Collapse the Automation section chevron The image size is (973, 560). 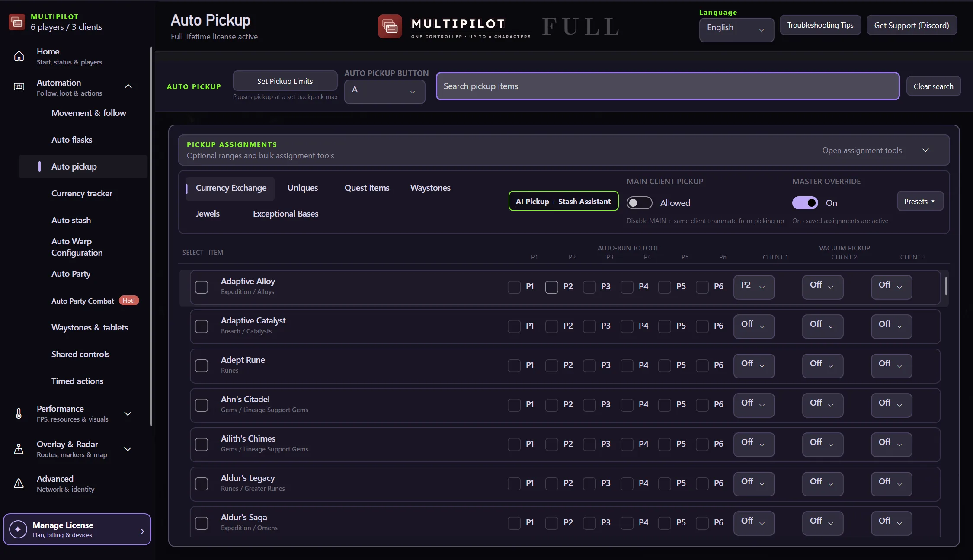(x=128, y=87)
